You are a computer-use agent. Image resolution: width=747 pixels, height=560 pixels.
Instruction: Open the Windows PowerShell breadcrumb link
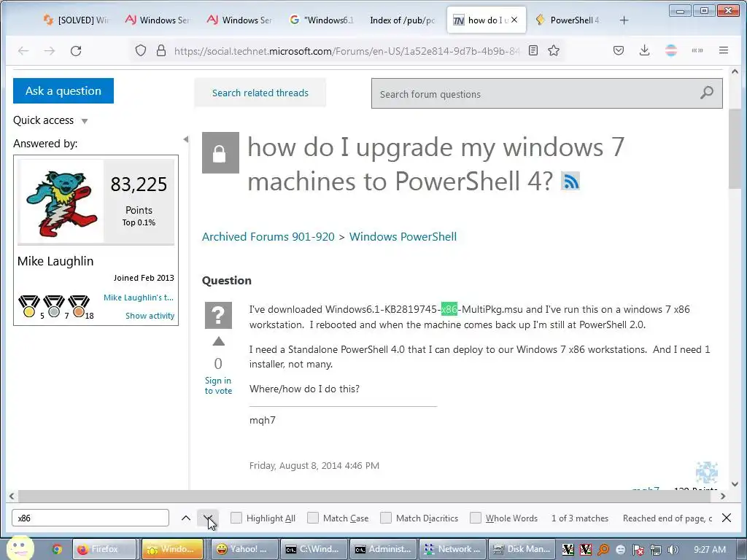click(x=403, y=237)
